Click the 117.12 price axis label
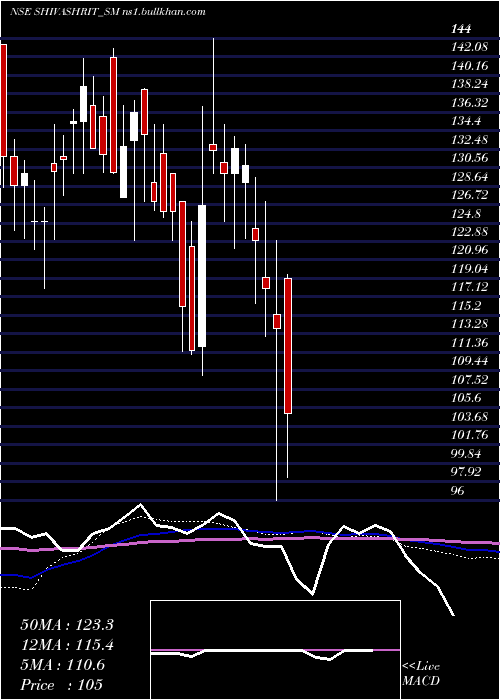Viewport: 500px width, 700px height. tap(469, 287)
